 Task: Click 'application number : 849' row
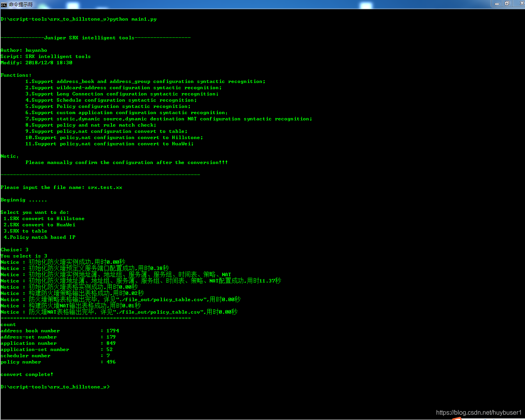(x=58, y=343)
